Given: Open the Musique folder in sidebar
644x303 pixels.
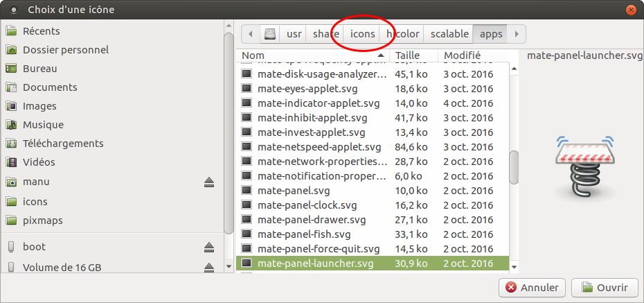Looking at the screenshot, I should point(43,125).
